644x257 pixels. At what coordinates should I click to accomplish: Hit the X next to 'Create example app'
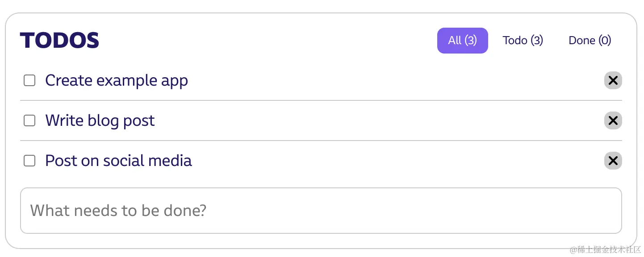(x=613, y=80)
